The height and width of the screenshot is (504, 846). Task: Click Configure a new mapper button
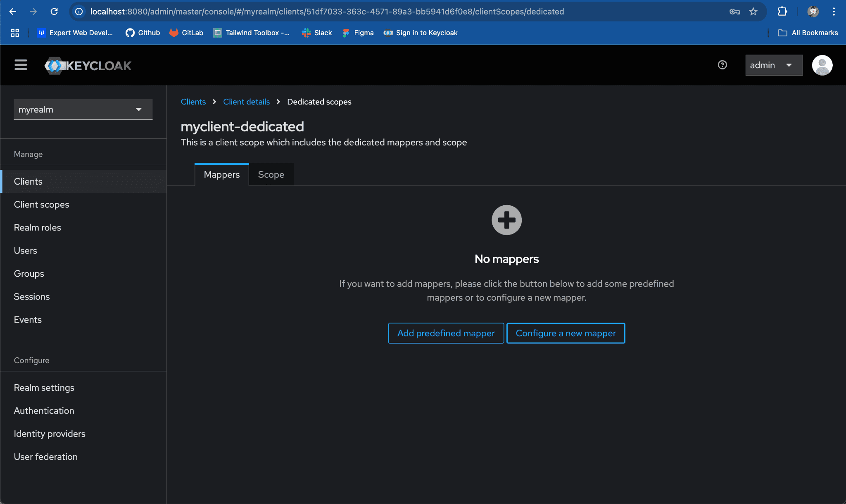point(566,333)
